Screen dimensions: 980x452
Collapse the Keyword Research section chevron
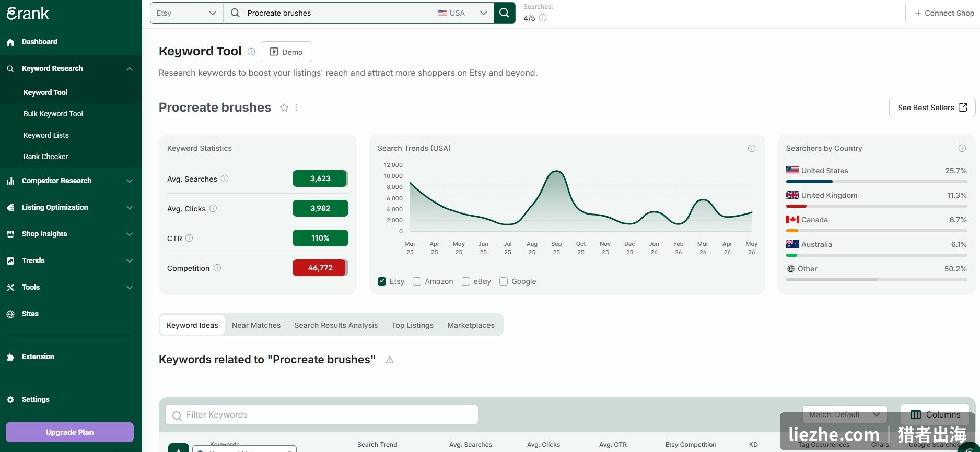pyautogui.click(x=130, y=69)
